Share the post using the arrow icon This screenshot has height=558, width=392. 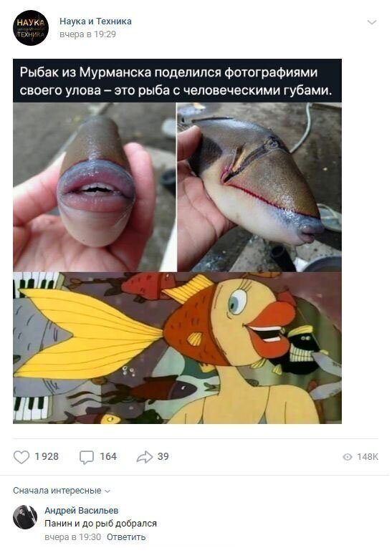pos(145,457)
